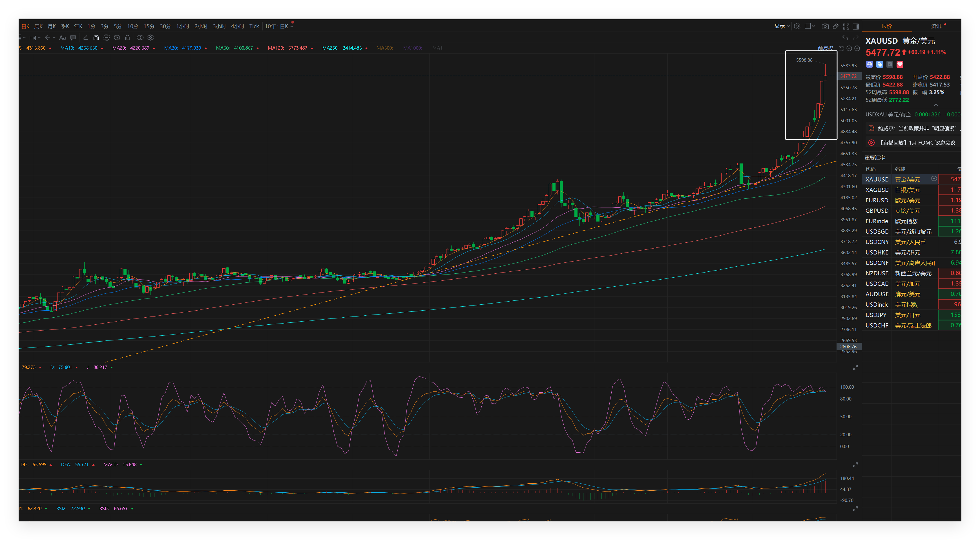Enable the magnet snap drawing tool

(x=96, y=38)
